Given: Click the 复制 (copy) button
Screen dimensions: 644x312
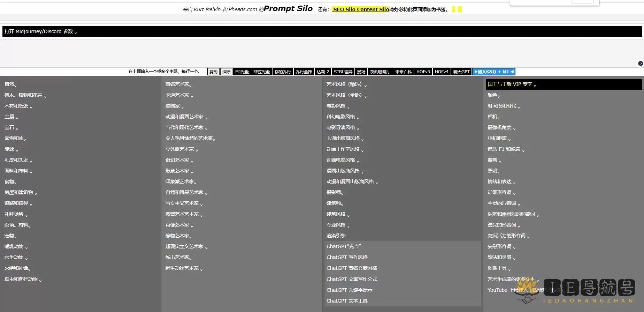Looking at the screenshot, I should click(x=213, y=72).
